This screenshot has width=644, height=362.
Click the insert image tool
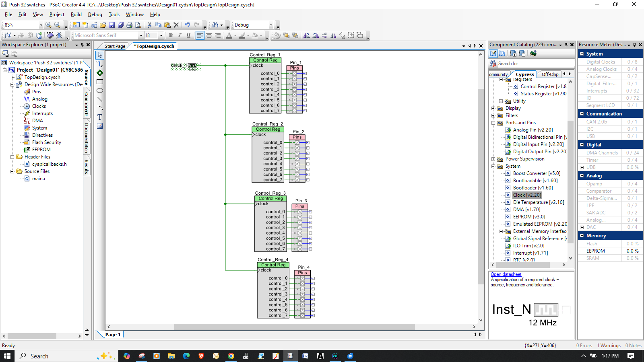point(100,126)
